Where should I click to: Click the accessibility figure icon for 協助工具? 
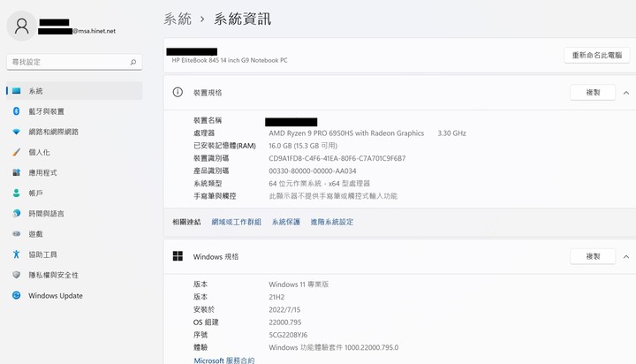(x=16, y=254)
